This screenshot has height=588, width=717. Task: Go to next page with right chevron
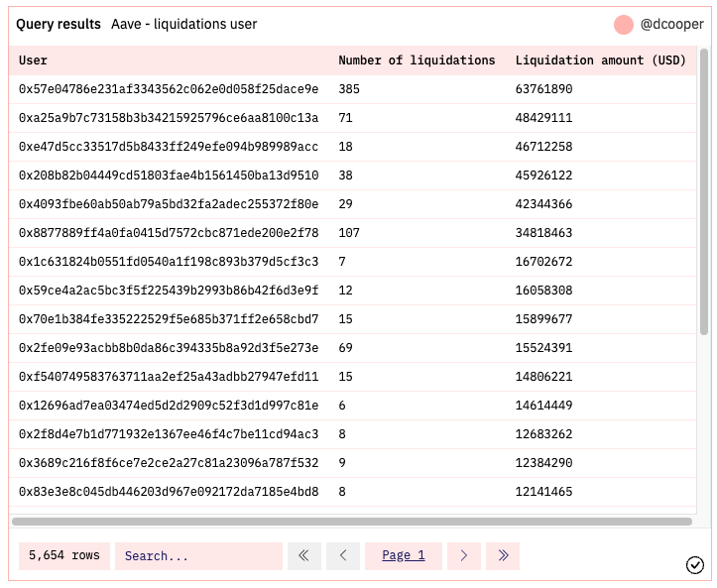464,556
